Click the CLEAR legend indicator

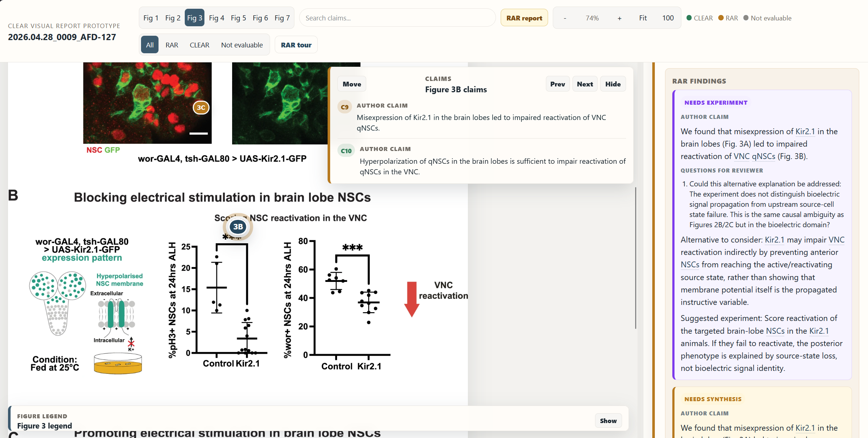click(x=700, y=18)
